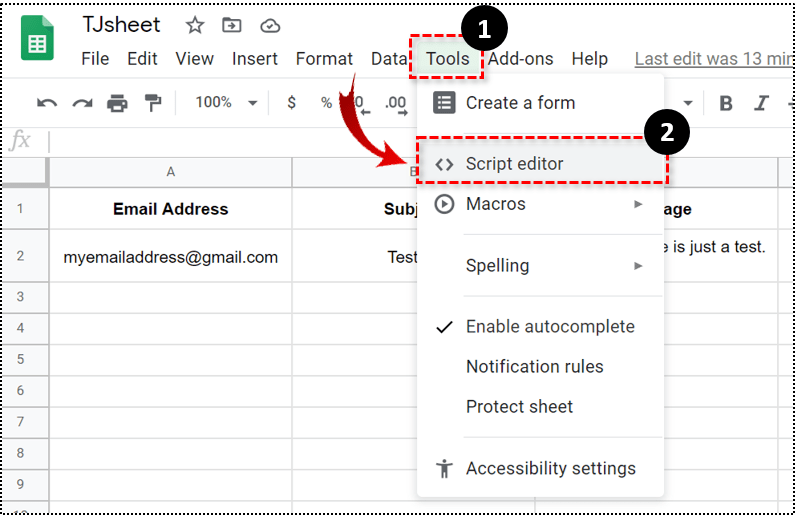The width and height of the screenshot is (795, 515).
Task: Apply bold formatting with B icon
Action: click(x=726, y=102)
